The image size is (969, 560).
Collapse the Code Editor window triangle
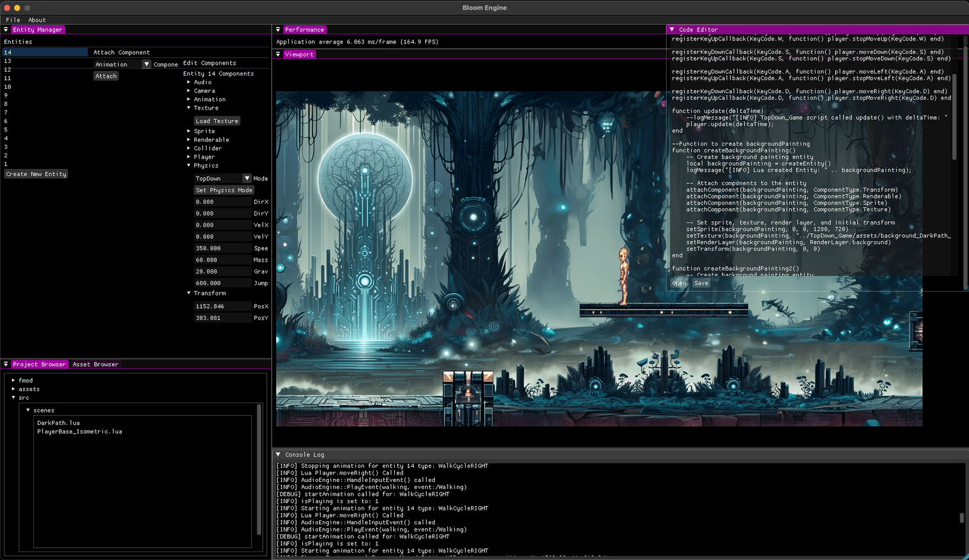pyautogui.click(x=672, y=29)
